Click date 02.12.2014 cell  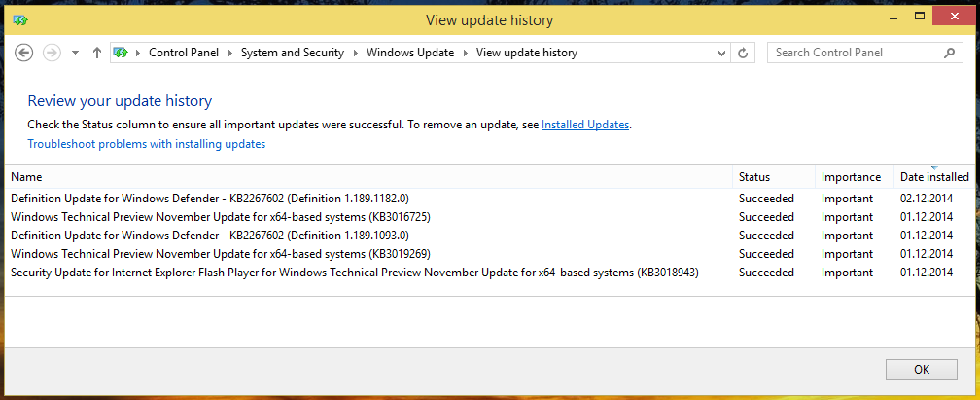click(x=927, y=199)
